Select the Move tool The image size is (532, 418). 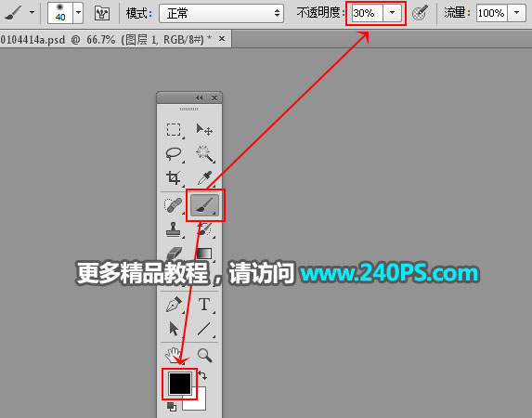tap(204, 130)
